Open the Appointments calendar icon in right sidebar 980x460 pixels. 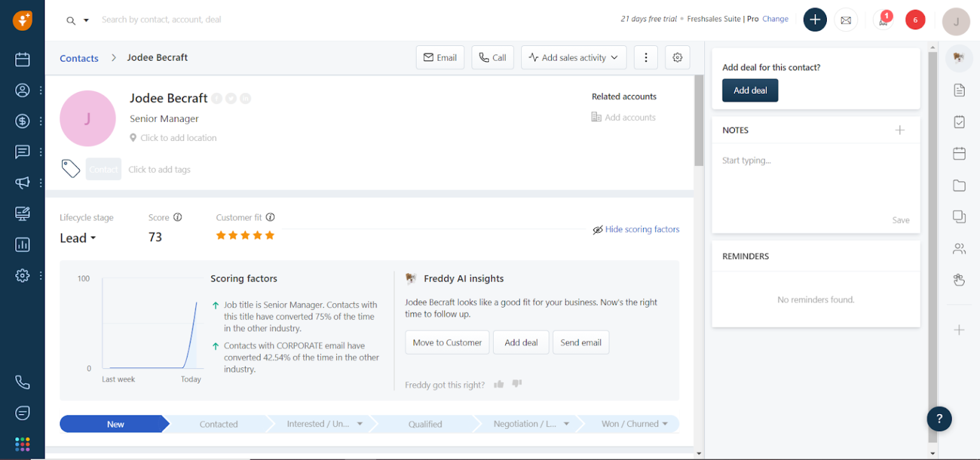pos(959,153)
